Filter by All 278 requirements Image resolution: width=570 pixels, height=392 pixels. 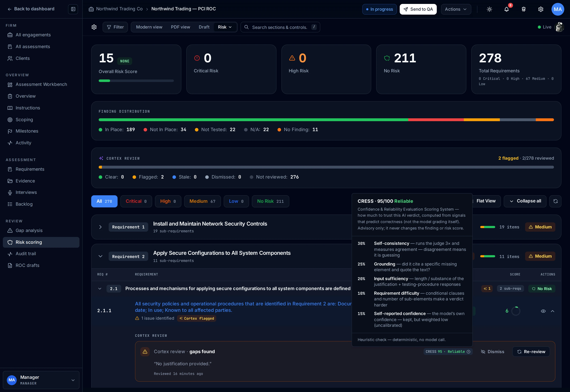click(104, 201)
